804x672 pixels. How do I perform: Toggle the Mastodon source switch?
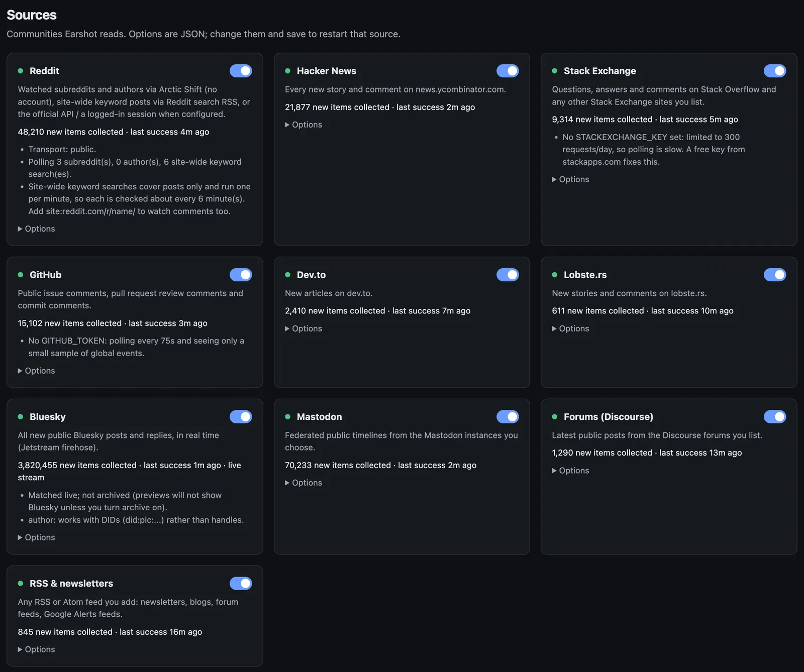click(x=508, y=417)
